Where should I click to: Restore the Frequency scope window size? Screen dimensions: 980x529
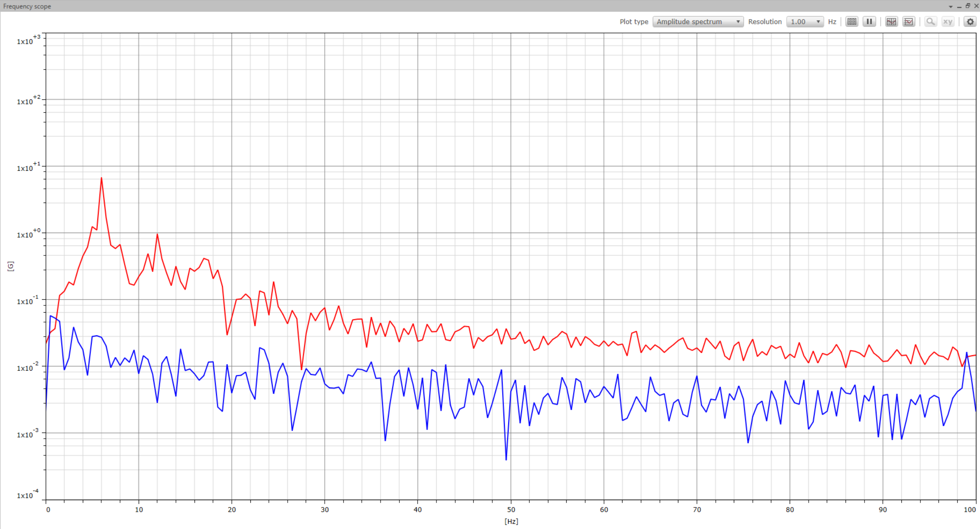click(967, 6)
